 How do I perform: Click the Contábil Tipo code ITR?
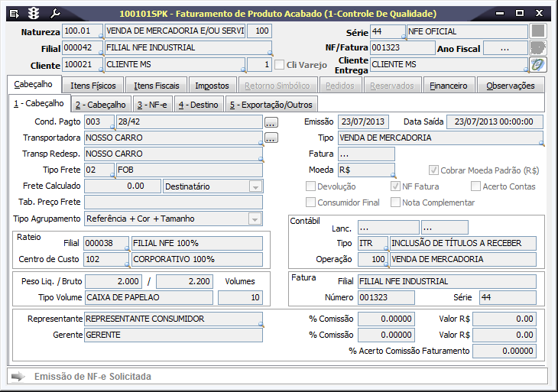pos(372,243)
